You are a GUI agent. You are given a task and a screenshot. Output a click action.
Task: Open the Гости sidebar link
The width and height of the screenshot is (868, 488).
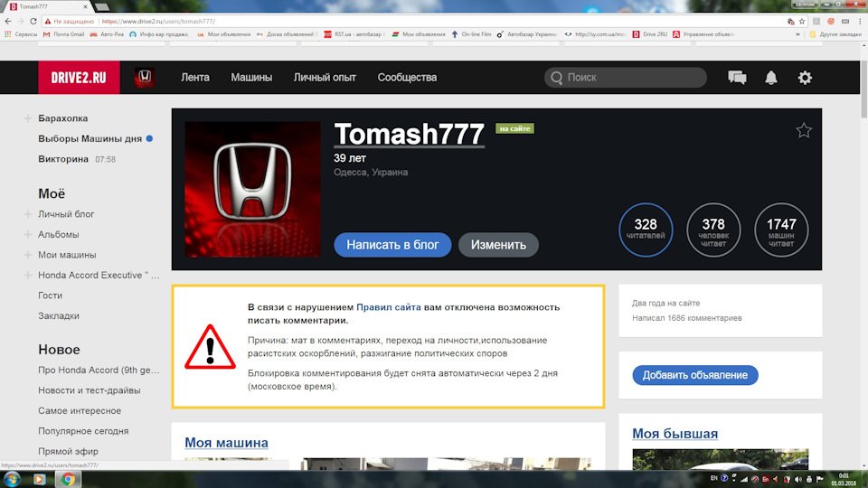[x=51, y=296]
